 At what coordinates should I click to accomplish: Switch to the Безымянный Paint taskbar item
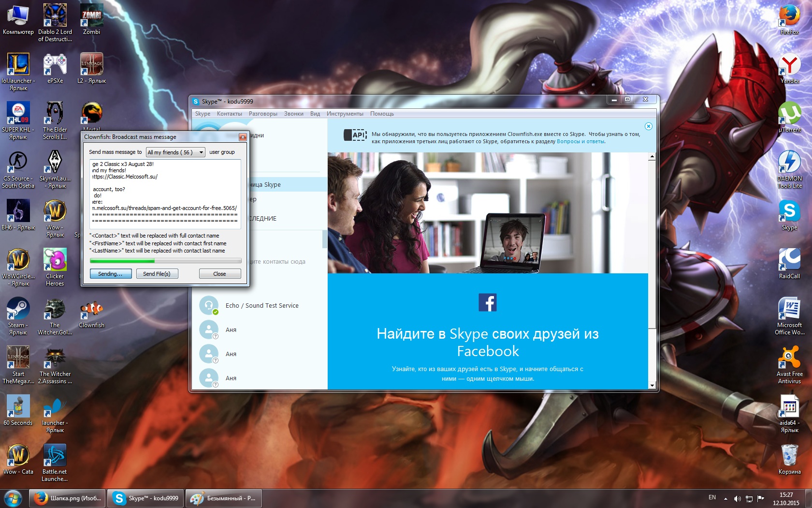click(224, 498)
